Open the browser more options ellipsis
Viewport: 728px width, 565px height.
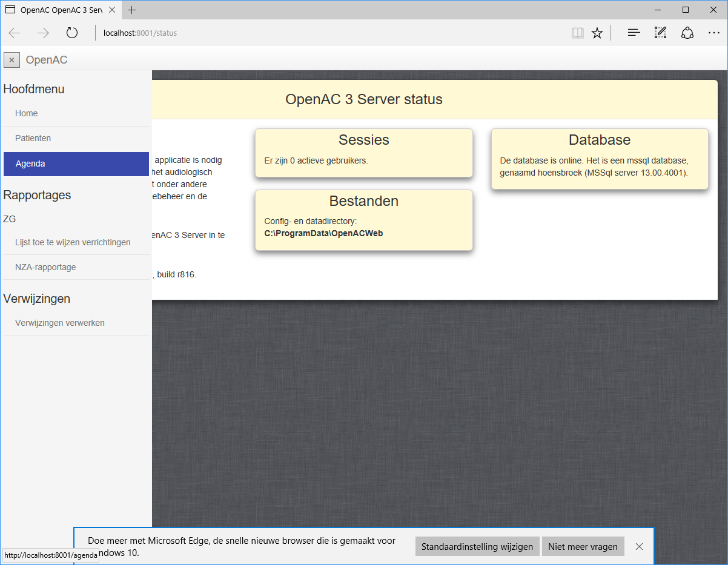tap(713, 33)
